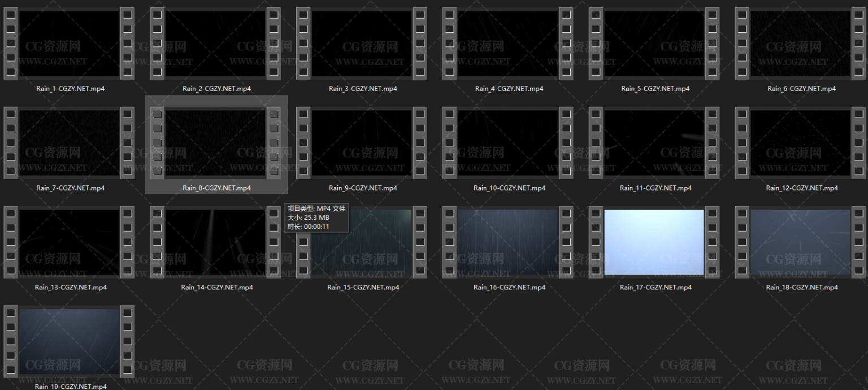Choose the Rain_16-CGZY.NET.mp4 blue rain thumbnail

[x=508, y=242]
